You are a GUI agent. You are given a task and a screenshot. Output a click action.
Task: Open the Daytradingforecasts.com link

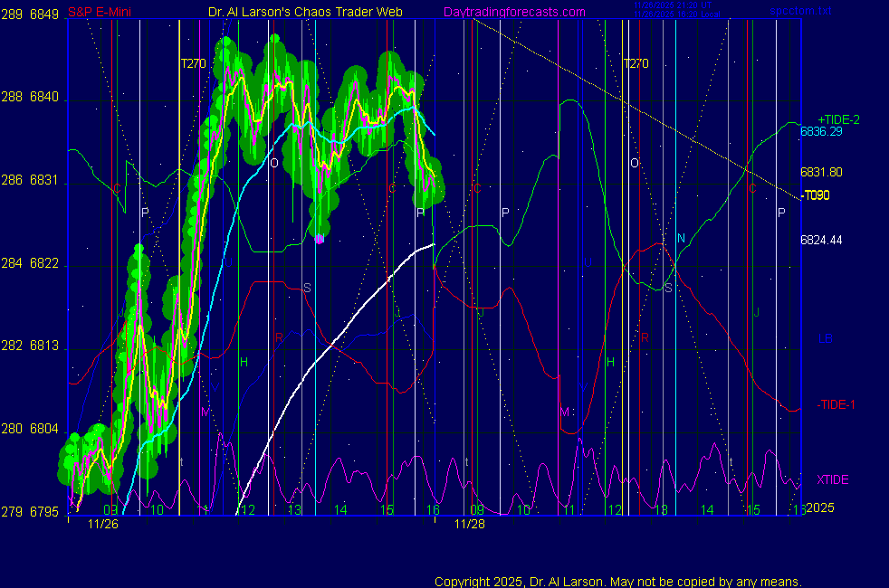pyautogui.click(x=513, y=12)
